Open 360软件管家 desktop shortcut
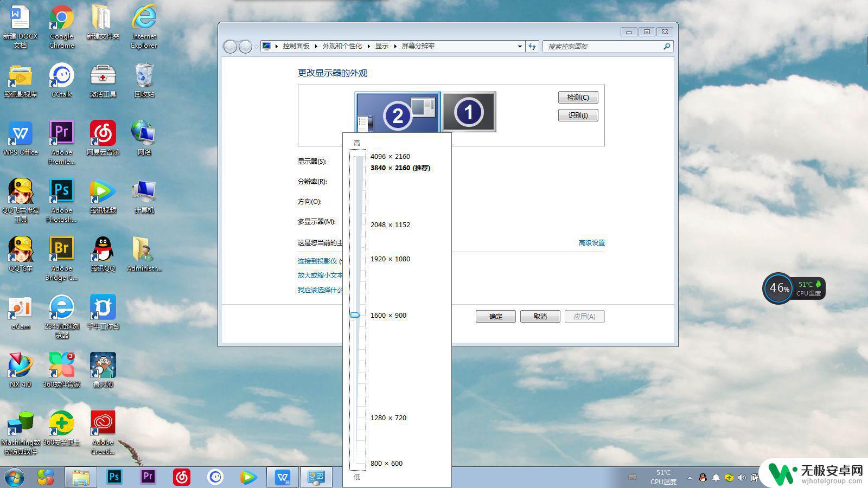Viewport: 868px width, 488px height. tap(61, 371)
